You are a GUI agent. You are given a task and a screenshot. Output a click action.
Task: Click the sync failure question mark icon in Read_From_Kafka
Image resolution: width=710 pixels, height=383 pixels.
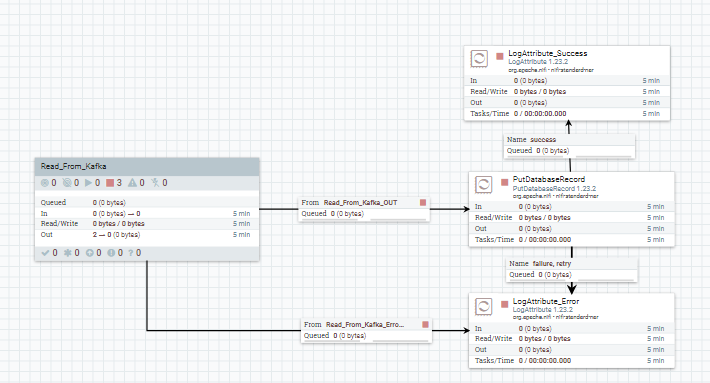(x=131, y=253)
